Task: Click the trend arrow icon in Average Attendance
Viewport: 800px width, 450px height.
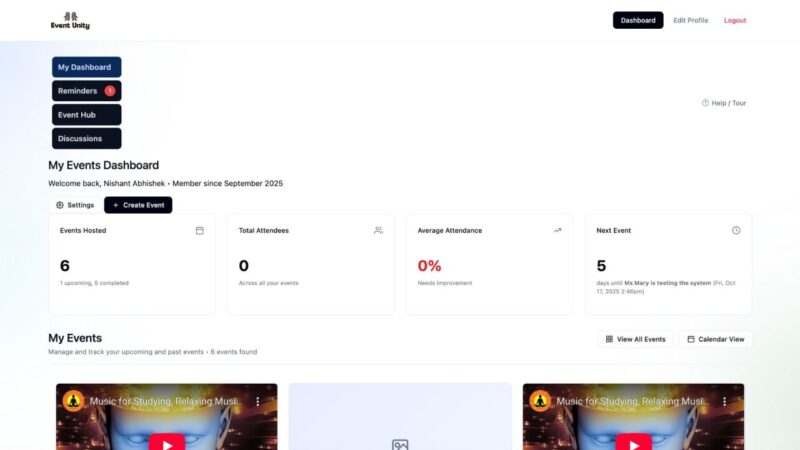Action: (557, 230)
